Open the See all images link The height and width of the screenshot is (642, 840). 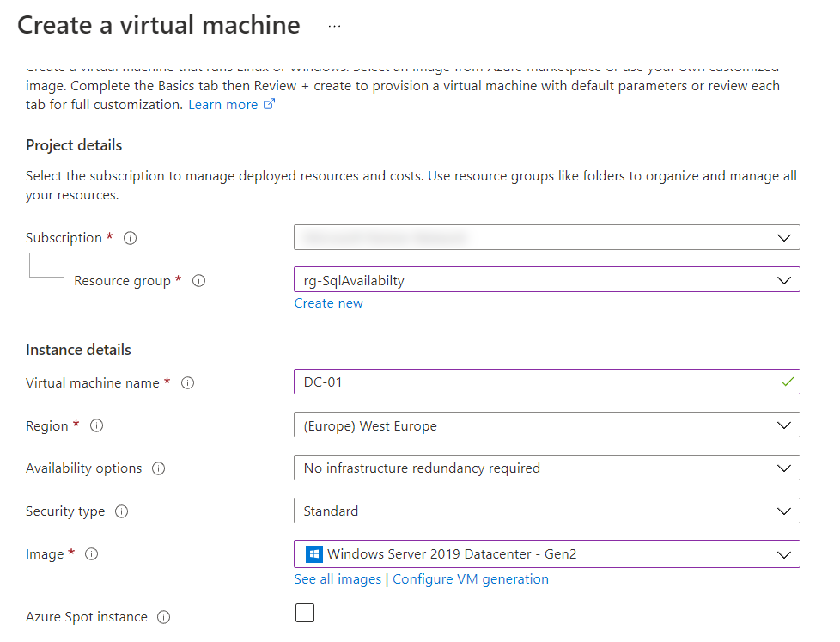338,579
